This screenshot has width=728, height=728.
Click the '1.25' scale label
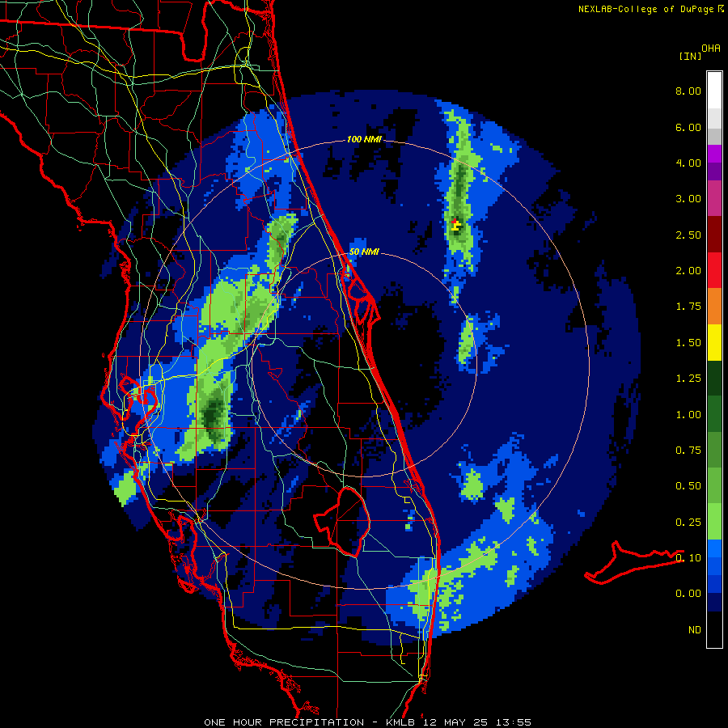(x=688, y=379)
